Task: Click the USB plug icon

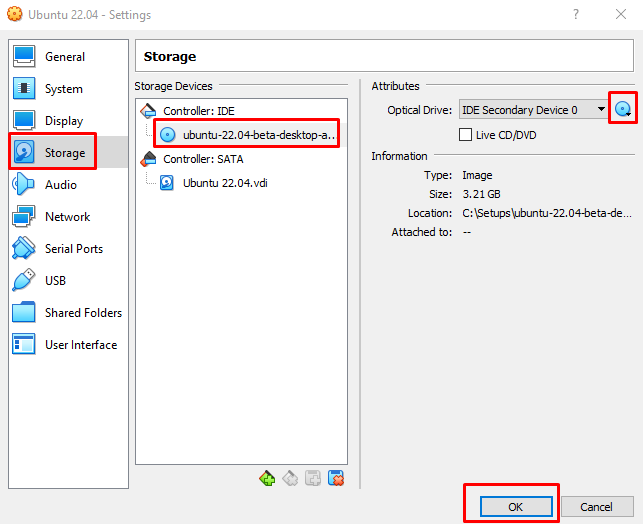Action: [24, 280]
